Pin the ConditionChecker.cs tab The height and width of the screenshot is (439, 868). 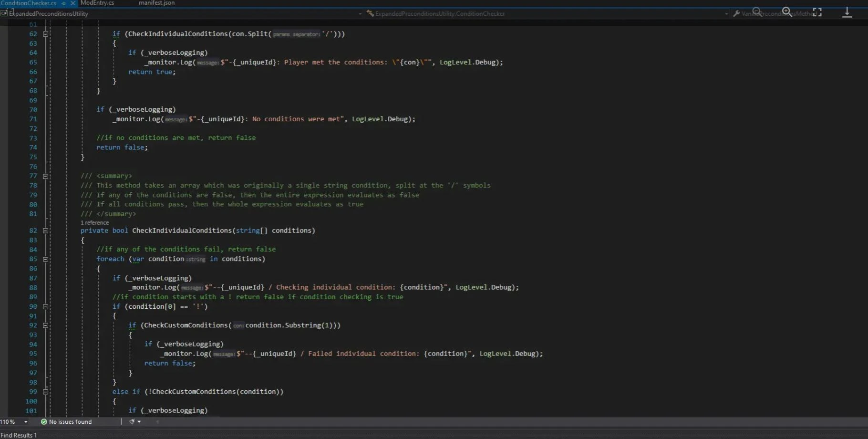click(x=63, y=3)
